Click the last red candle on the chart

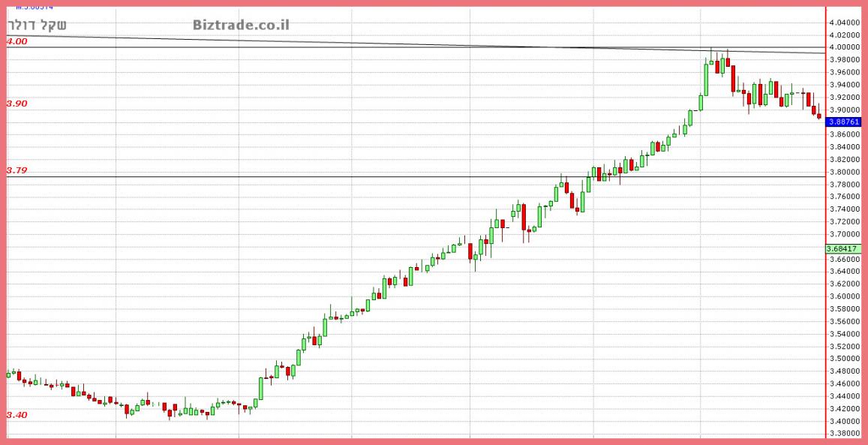819,116
